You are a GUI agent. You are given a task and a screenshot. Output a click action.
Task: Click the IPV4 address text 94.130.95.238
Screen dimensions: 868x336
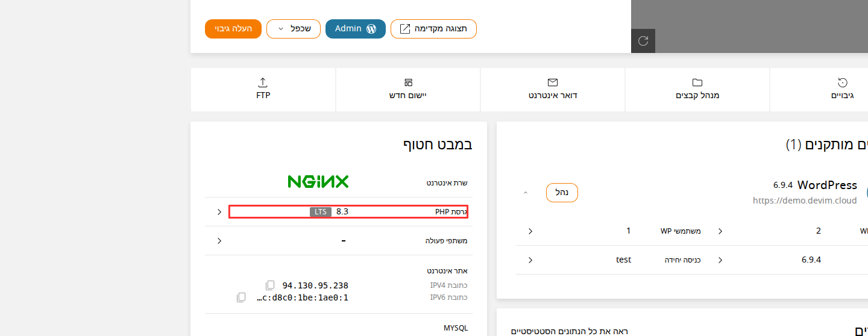point(315,285)
